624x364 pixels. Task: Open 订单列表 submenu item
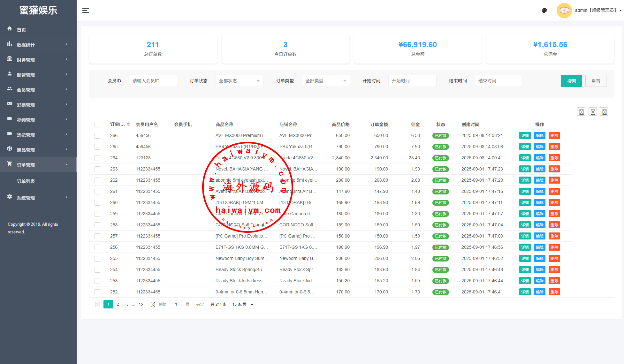(26, 181)
